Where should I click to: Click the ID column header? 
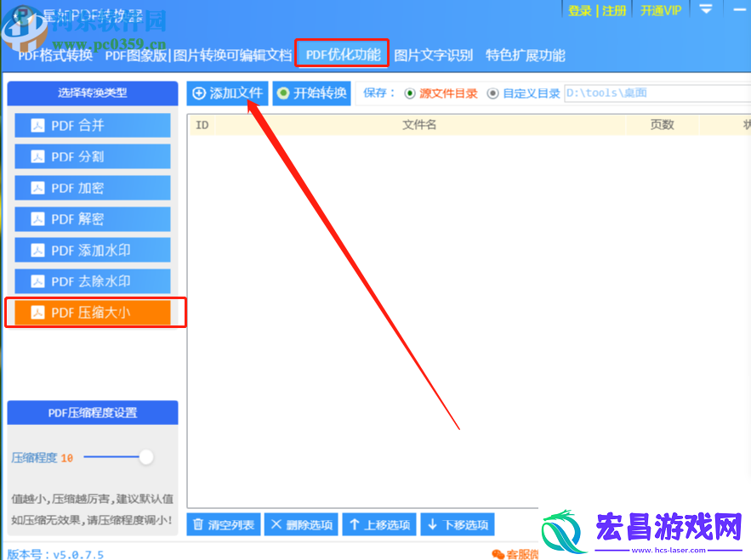[x=202, y=125]
